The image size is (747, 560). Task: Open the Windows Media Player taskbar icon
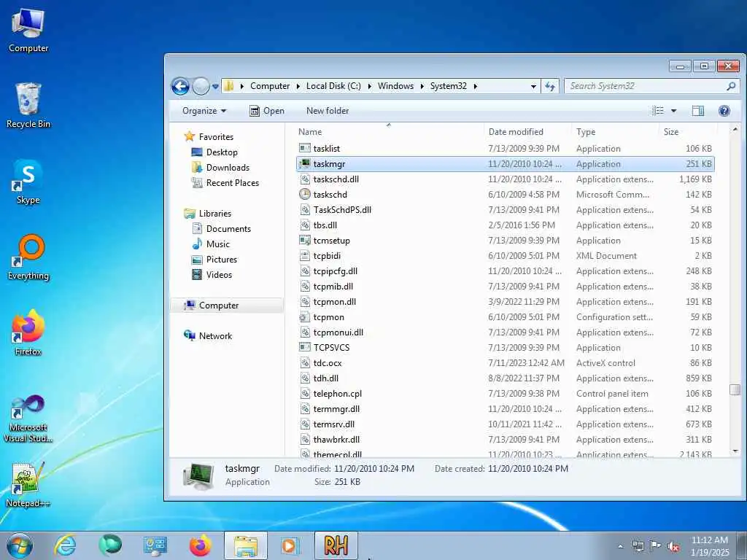click(x=289, y=545)
